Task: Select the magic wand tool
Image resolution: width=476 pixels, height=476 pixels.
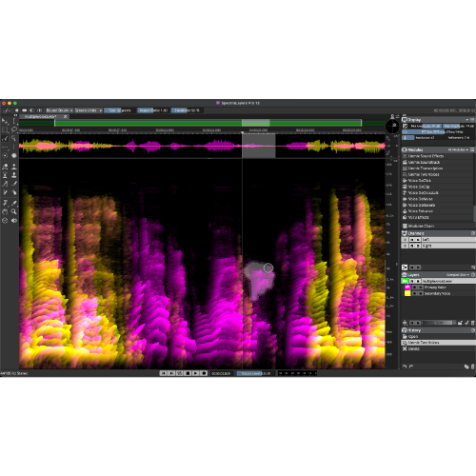Action: tap(14, 138)
